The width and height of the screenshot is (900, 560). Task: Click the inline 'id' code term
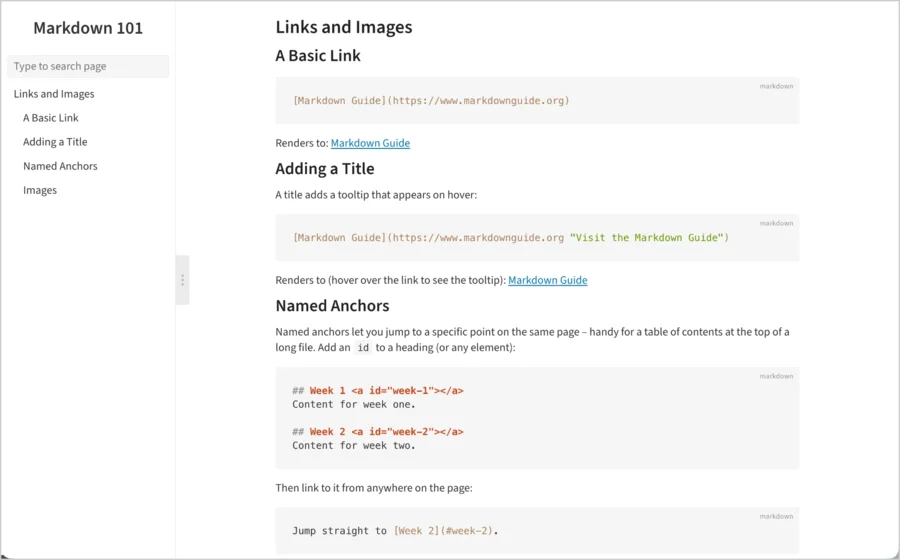coord(363,348)
